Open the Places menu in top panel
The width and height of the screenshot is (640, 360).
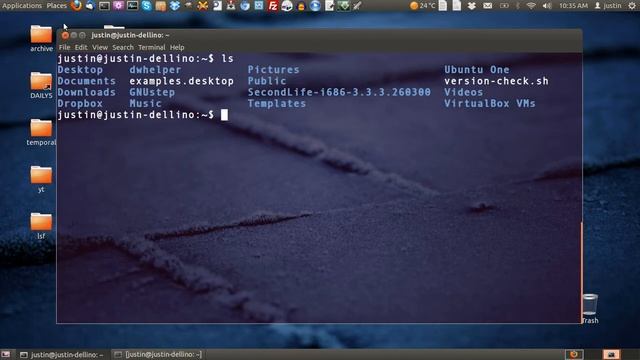point(57,6)
